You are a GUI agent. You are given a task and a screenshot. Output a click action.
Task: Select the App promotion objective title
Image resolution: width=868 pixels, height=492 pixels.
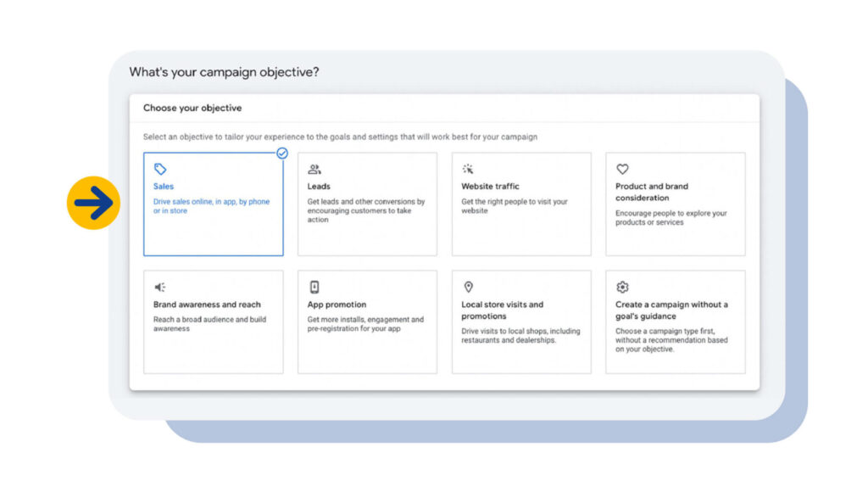point(337,305)
